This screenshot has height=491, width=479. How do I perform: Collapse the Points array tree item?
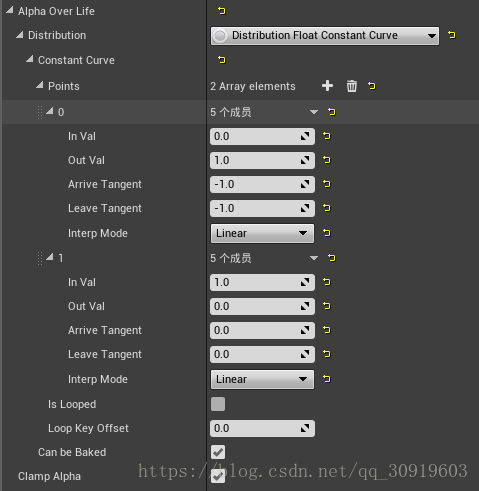tap(40, 85)
